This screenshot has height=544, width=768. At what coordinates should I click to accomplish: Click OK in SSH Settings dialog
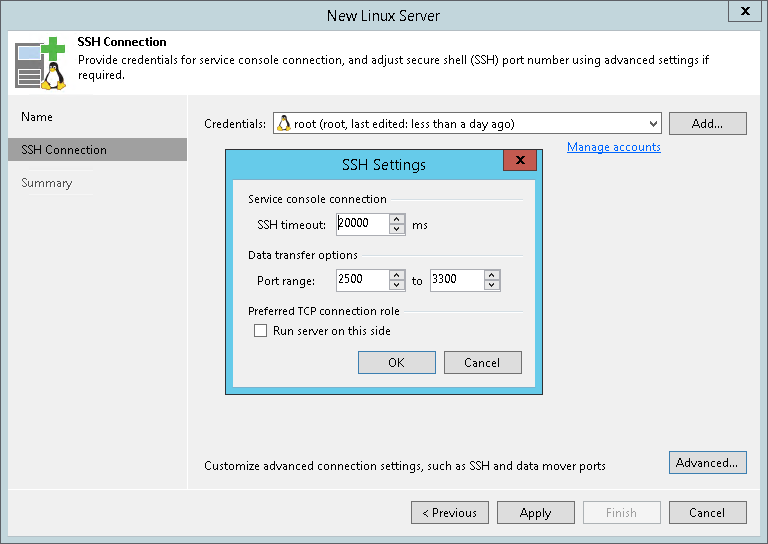pyautogui.click(x=397, y=362)
